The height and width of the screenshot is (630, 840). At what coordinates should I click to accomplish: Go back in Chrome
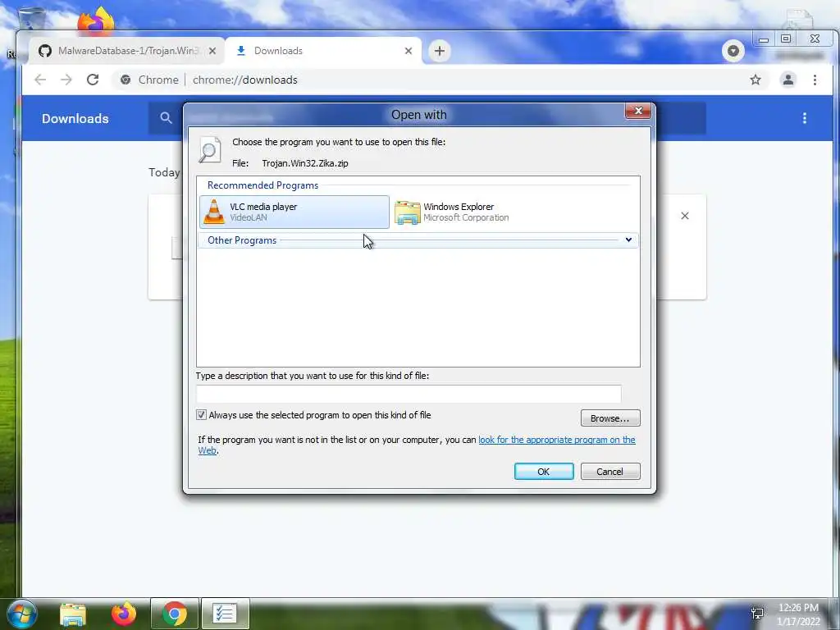click(40, 80)
